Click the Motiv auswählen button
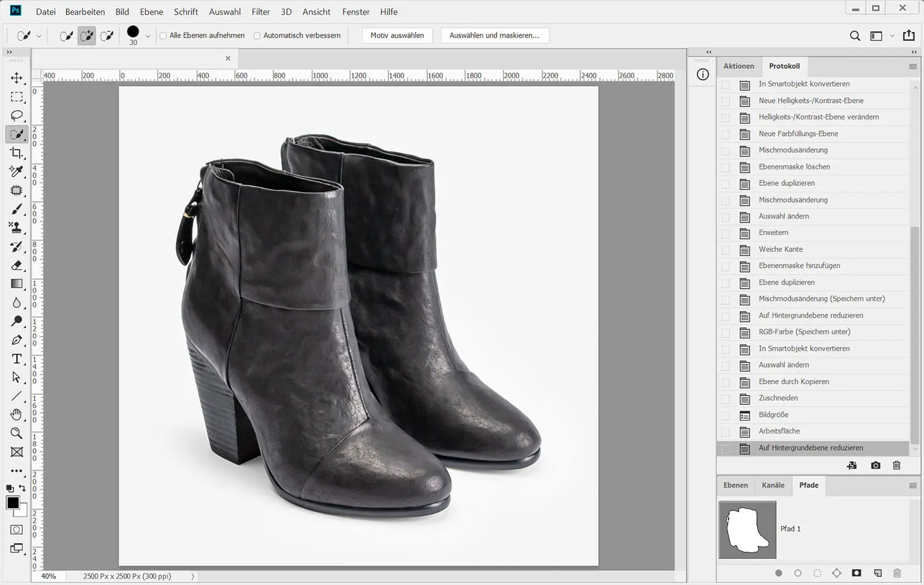The image size is (924, 585). [x=397, y=36]
